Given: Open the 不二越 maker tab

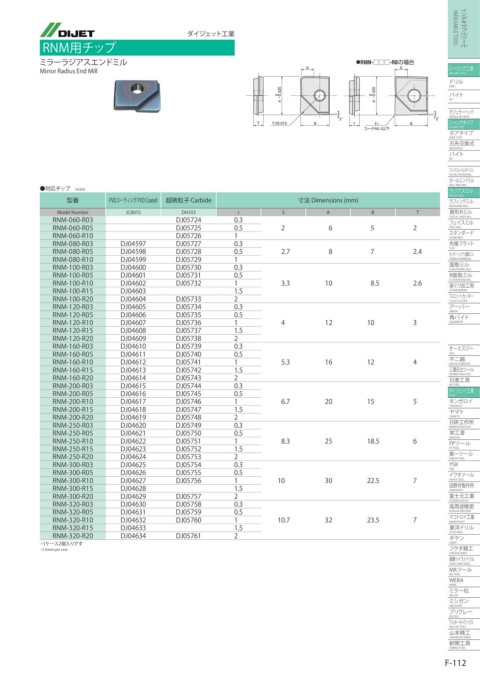Looking at the screenshot, I should pos(464,361).
